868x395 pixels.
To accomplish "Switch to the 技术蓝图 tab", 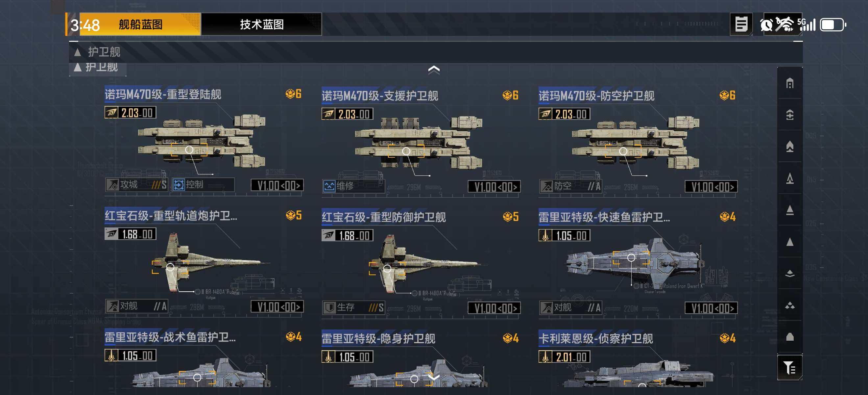I will point(261,24).
